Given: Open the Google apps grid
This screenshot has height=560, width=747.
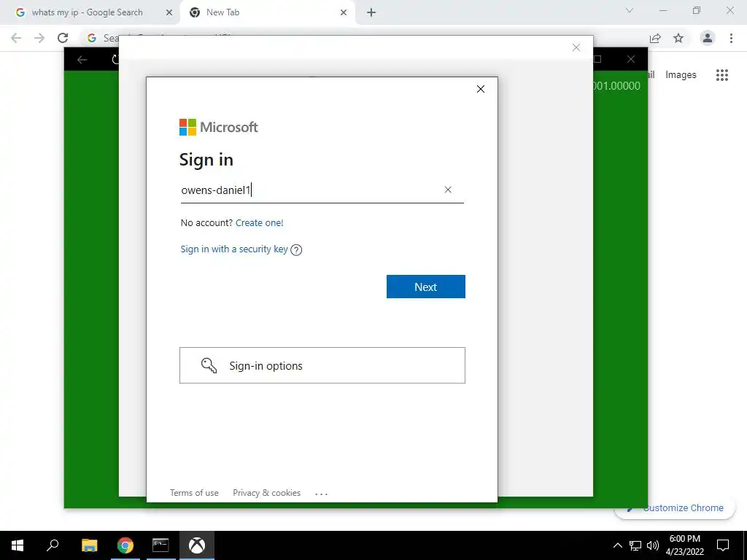Looking at the screenshot, I should click(721, 75).
